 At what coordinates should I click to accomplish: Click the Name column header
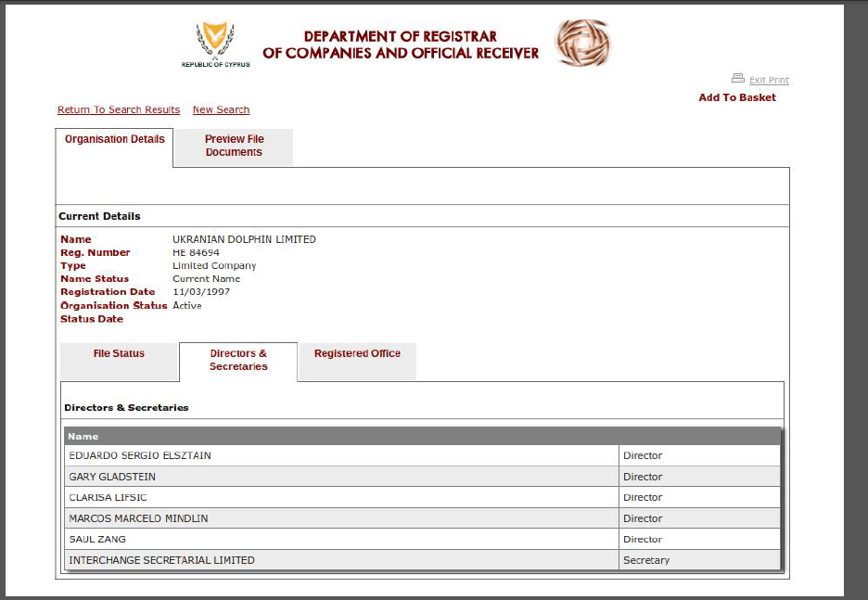[x=83, y=436]
